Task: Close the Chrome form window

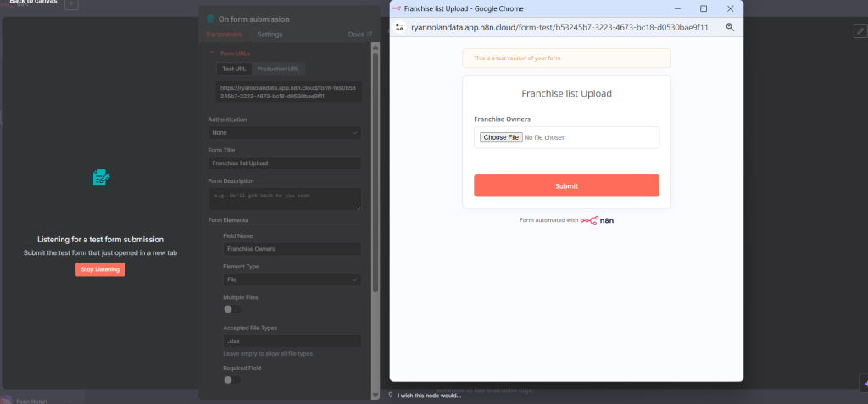Action: [730, 8]
